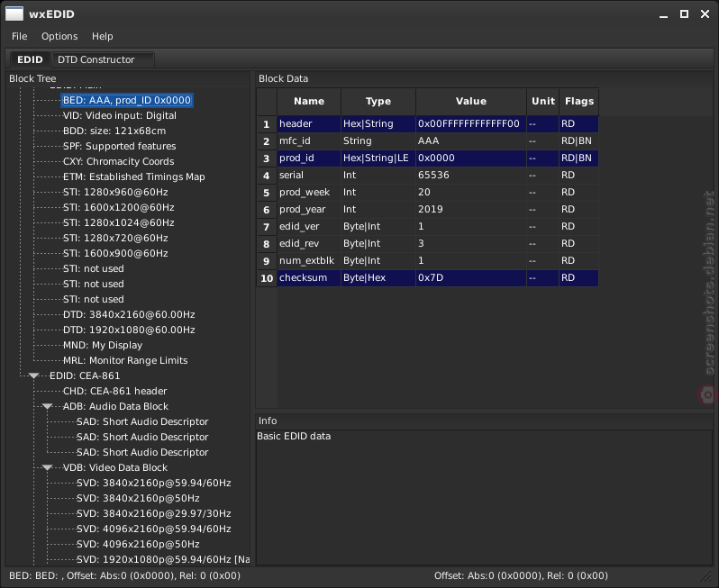Click the Unit column header

[543, 101]
